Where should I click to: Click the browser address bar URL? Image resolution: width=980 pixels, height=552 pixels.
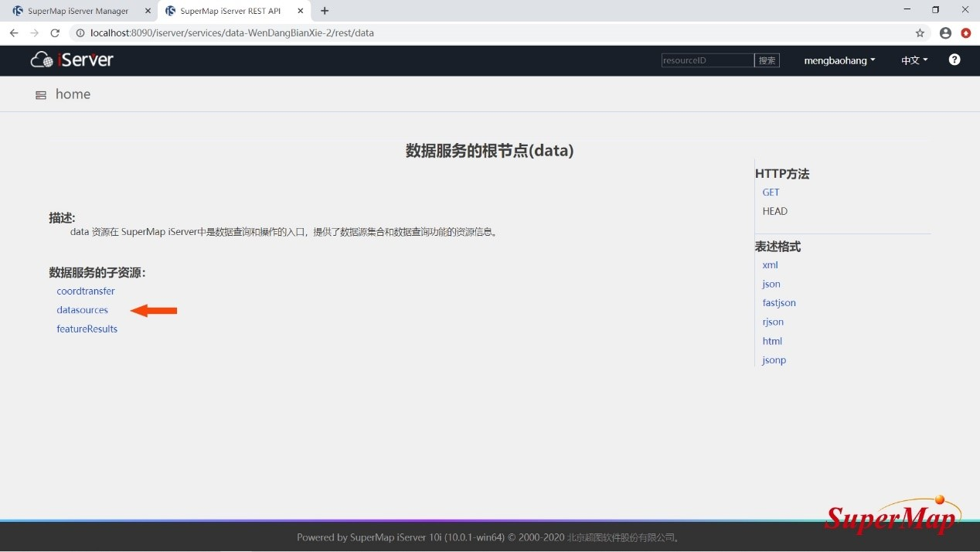pyautogui.click(x=232, y=33)
